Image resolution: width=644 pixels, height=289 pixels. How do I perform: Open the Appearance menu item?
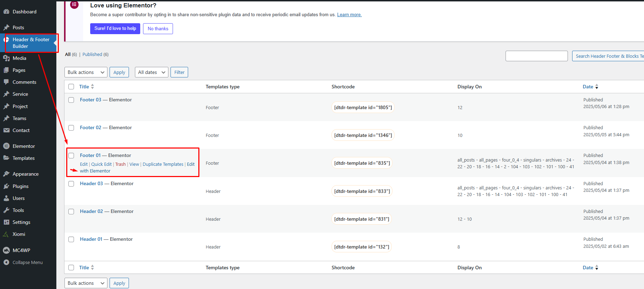(x=28, y=174)
